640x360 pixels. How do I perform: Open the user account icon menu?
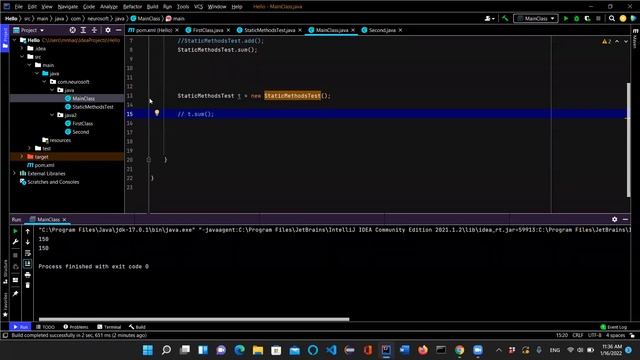[489, 18]
